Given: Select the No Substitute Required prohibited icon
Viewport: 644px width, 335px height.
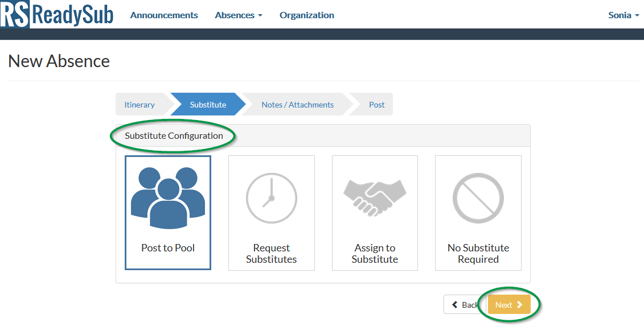Looking at the screenshot, I should pyautogui.click(x=478, y=198).
